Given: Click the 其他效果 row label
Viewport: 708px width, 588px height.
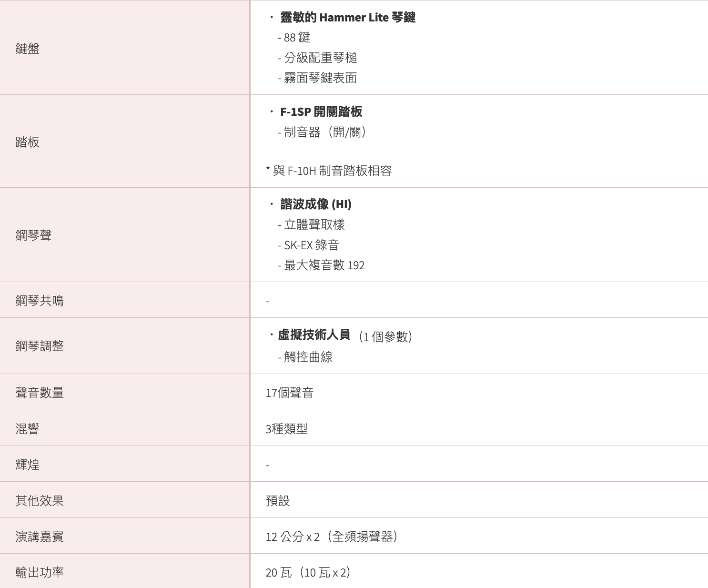Looking at the screenshot, I should (x=40, y=501).
